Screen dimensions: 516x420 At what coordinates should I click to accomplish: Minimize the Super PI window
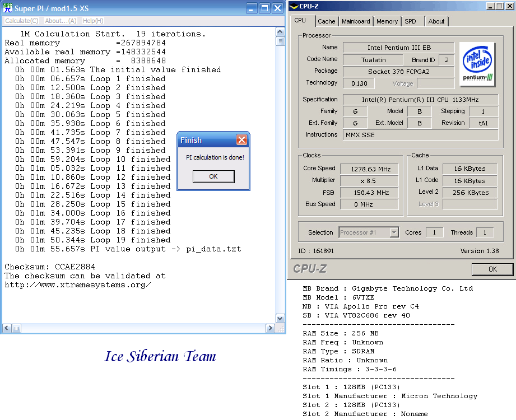(252, 8)
